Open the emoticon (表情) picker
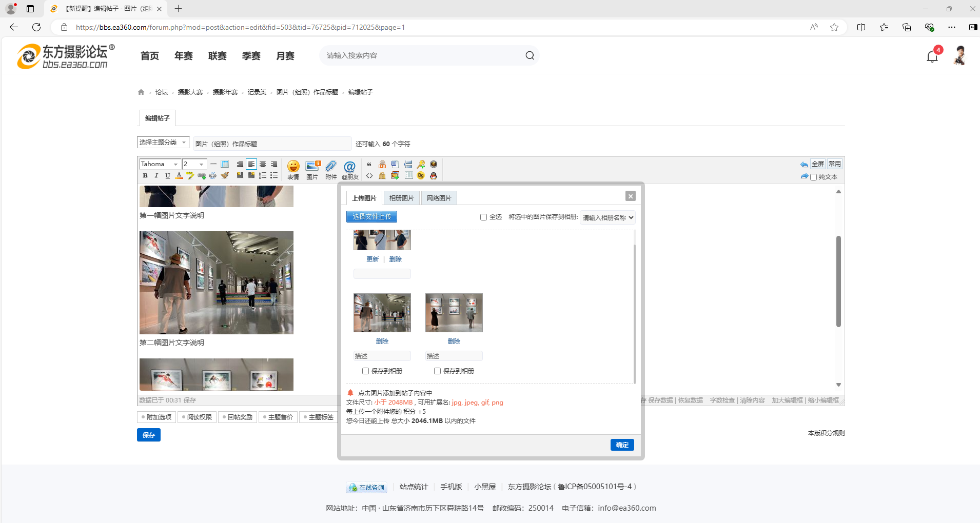 pos(293,169)
